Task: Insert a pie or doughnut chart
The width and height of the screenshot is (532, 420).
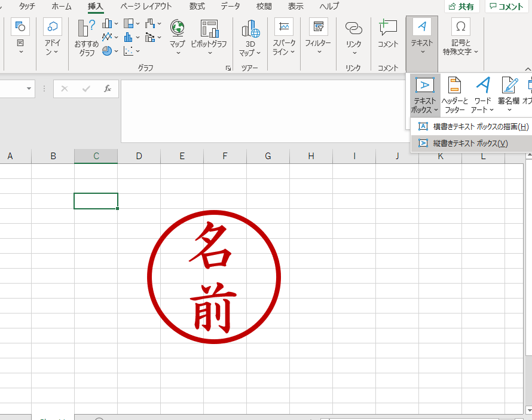Action: coord(107,51)
